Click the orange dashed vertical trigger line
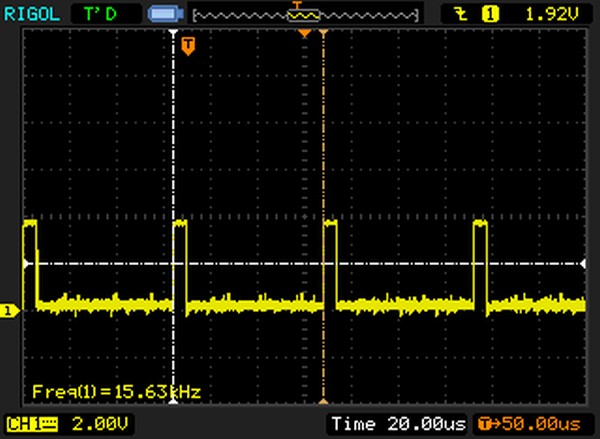600x439 pixels. point(324,150)
